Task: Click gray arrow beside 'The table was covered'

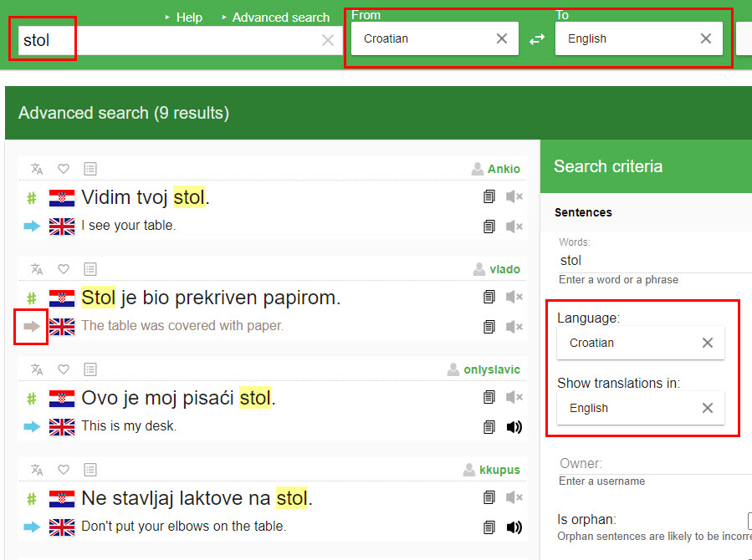Action: click(x=32, y=327)
